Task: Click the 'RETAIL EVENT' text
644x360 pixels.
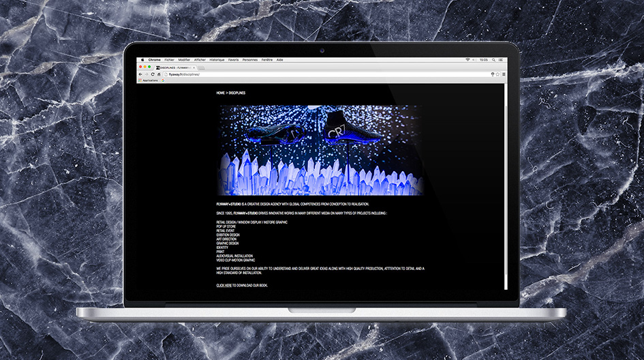Action: pyautogui.click(x=226, y=230)
